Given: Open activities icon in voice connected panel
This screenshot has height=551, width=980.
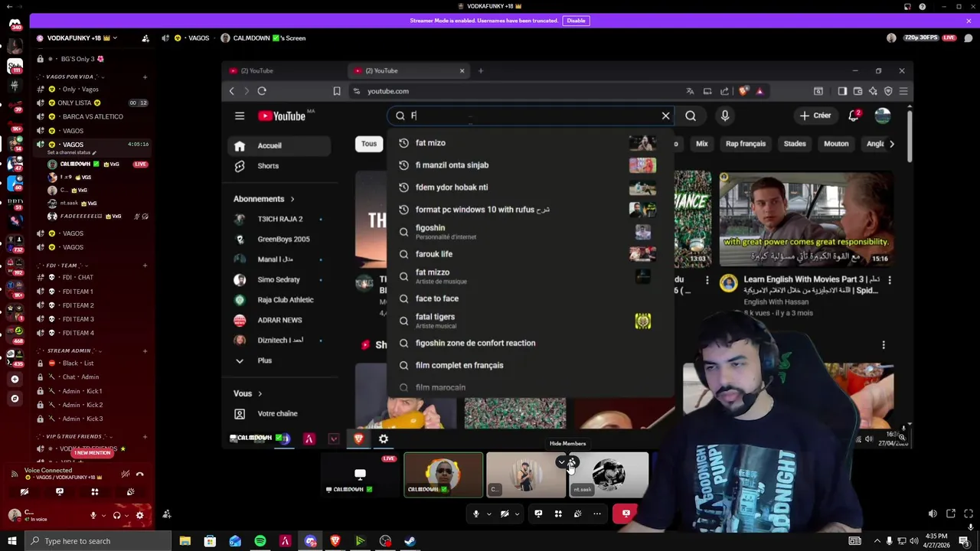Looking at the screenshot, I should pos(95,492).
